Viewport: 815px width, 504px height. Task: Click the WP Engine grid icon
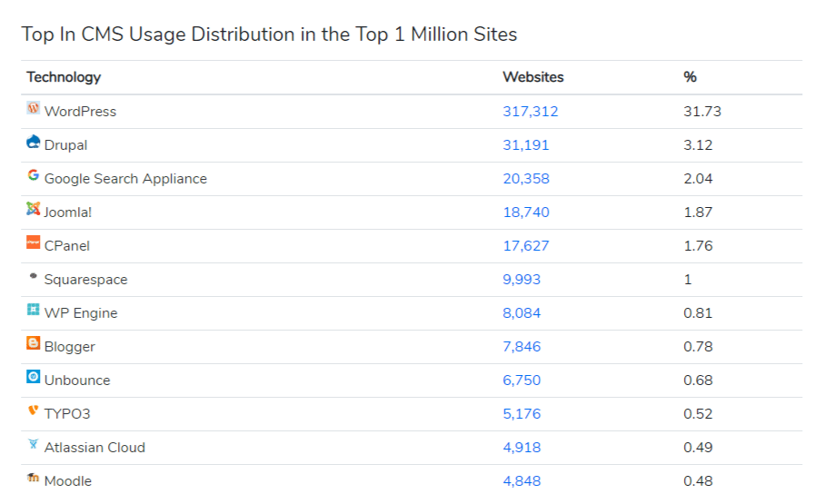[x=34, y=310]
